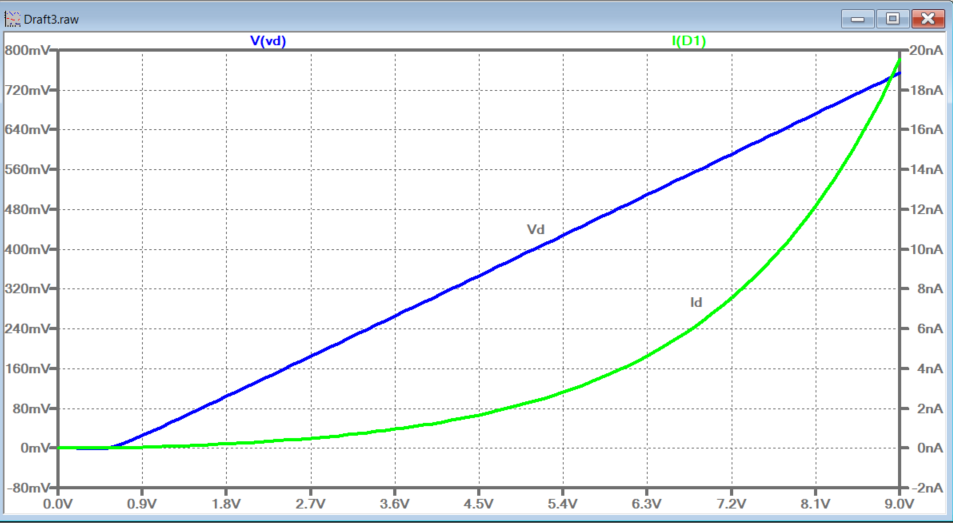Image resolution: width=953 pixels, height=523 pixels.
Task: Click the 20nA right axis label
Action: pyautogui.click(x=924, y=50)
